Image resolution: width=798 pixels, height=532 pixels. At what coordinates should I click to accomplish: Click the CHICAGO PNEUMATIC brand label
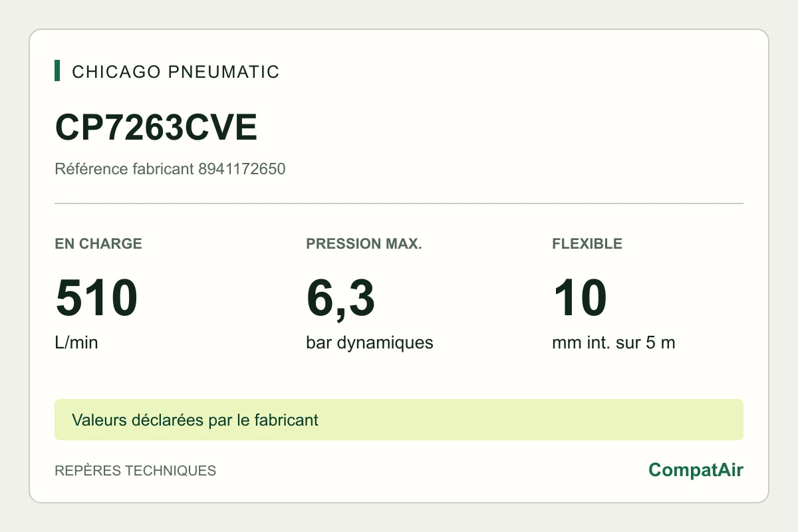tap(176, 72)
